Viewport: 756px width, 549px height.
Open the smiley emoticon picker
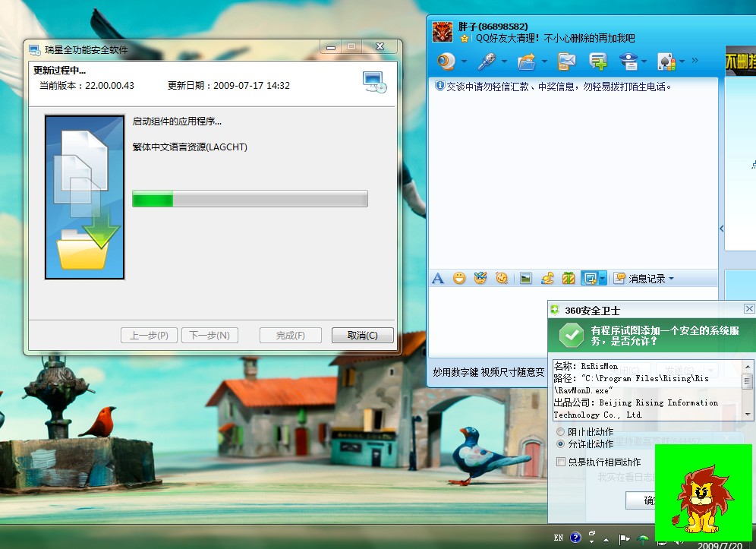click(x=459, y=279)
